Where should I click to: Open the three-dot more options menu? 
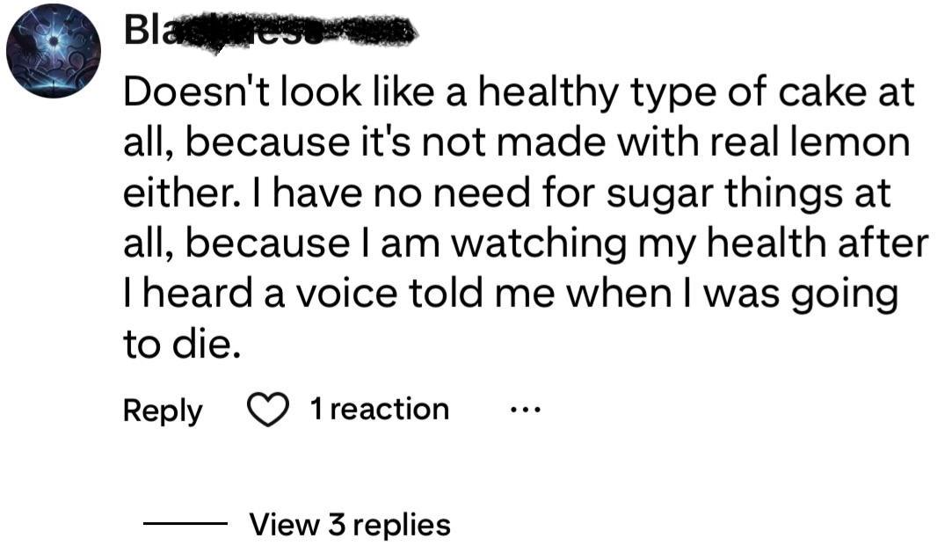tap(526, 410)
